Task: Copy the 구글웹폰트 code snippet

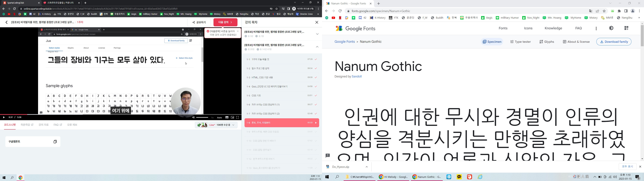Action: [x=55, y=141]
